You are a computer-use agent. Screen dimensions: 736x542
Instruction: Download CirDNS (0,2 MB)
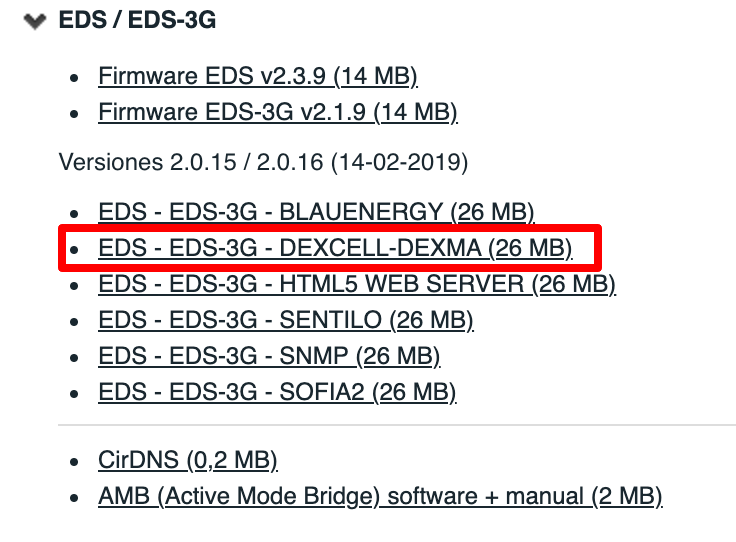pos(187,460)
